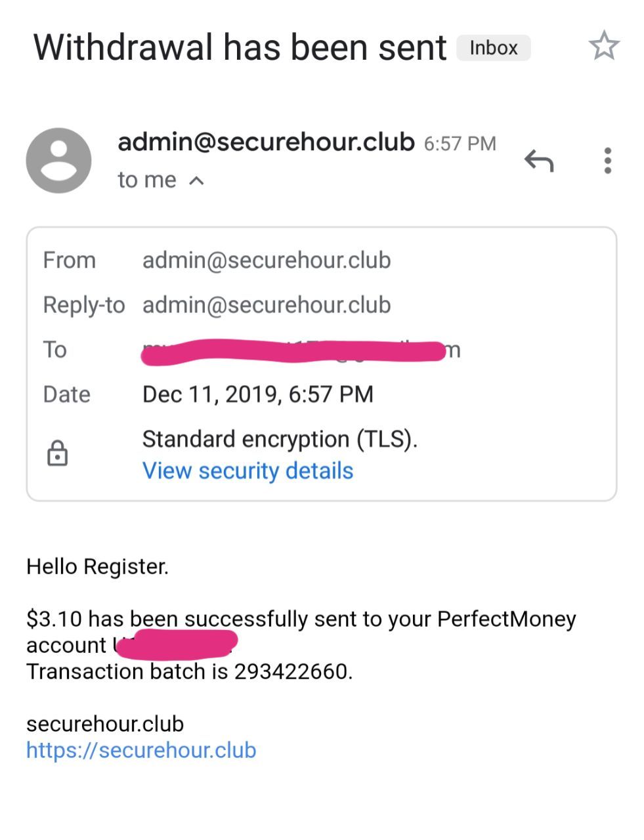Tap the sender profile avatar
The width and height of the screenshot is (644, 840).
click(x=58, y=161)
